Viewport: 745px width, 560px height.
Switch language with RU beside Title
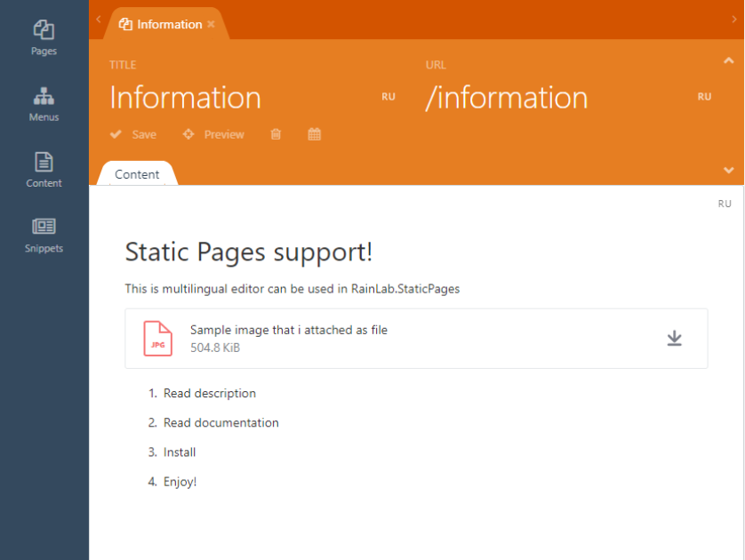click(x=389, y=97)
